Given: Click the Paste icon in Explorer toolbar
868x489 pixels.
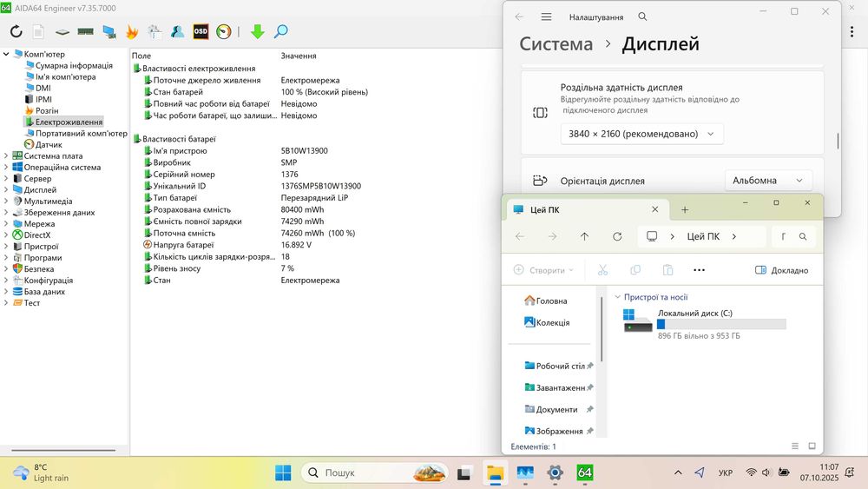Looking at the screenshot, I should click(x=668, y=270).
